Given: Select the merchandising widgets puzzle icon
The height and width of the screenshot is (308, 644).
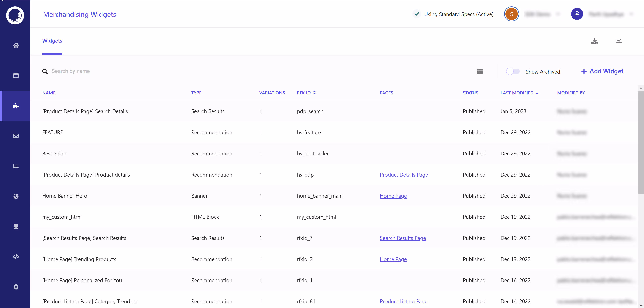Looking at the screenshot, I should 15,106.
